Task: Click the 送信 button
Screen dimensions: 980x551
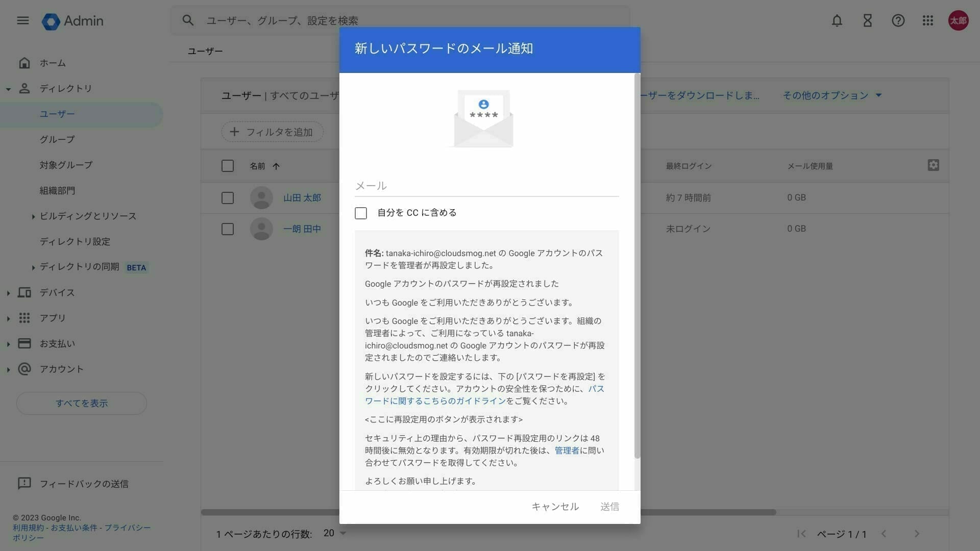Action: click(x=609, y=507)
